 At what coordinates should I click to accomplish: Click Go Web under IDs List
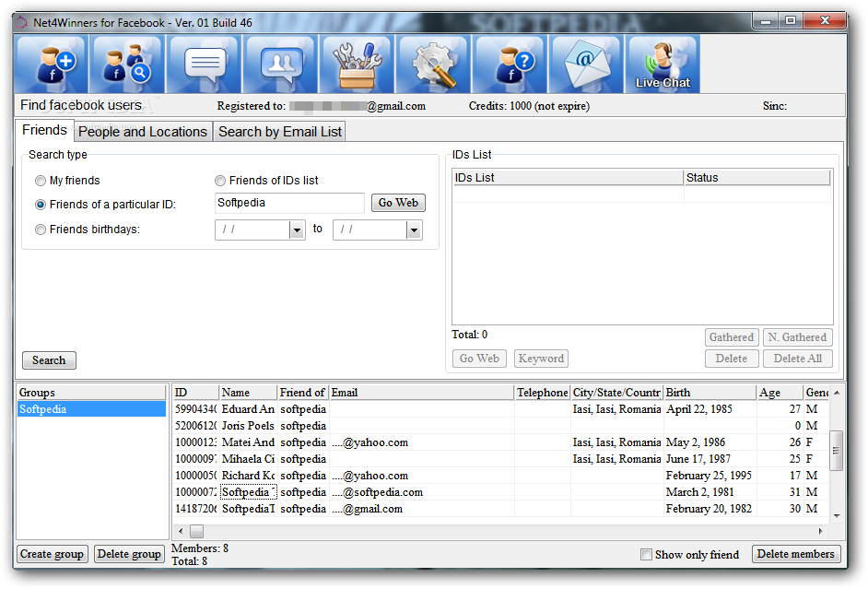[x=479, y=359]
